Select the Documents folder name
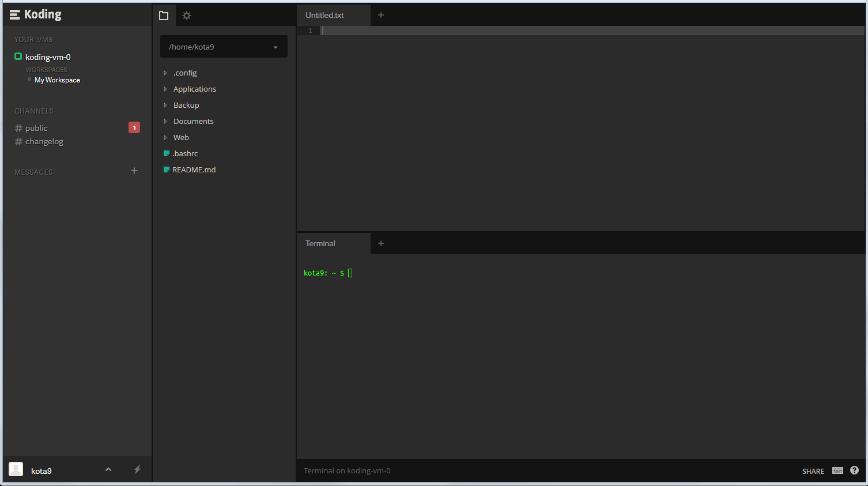The image size is (868, 486). (x=194, y=121)
